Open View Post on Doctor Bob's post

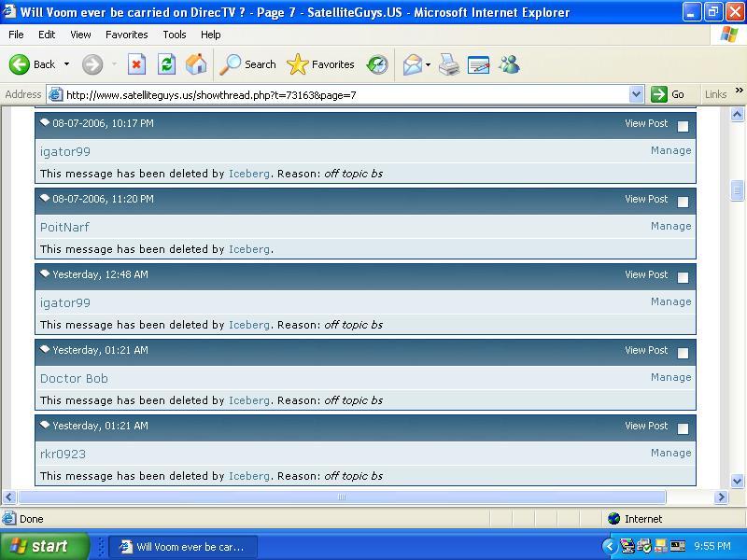pos(646,350)
